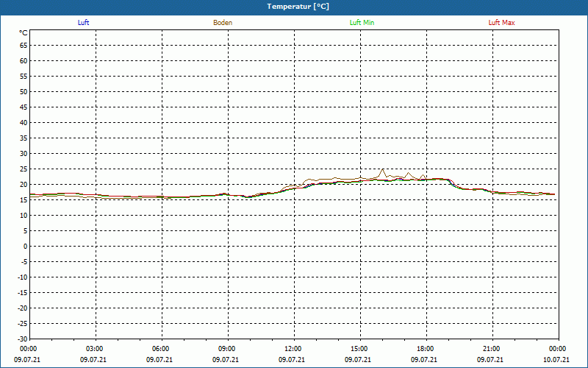Click the 09:00 time axis label
The width and height of the screenshot is (588, 368).
tap(227, 349)
